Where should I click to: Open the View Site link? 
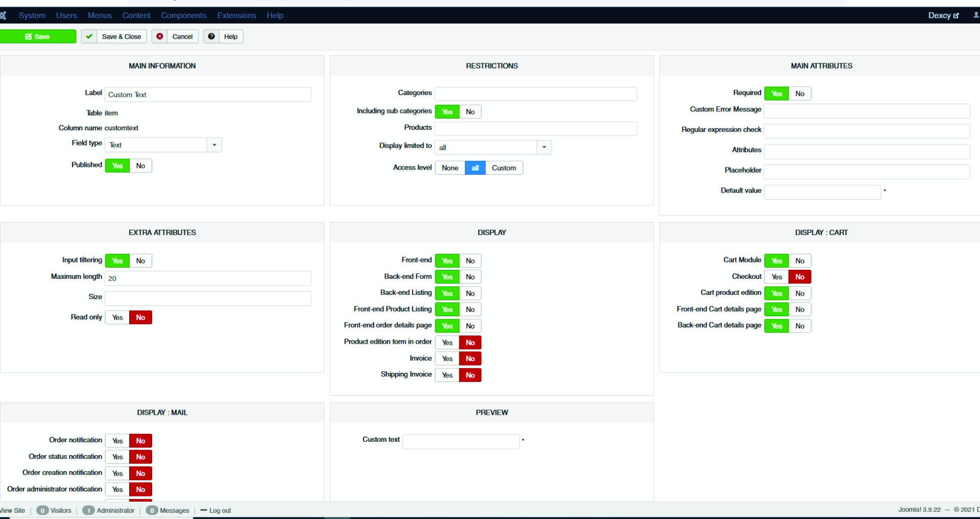point(12,510)
